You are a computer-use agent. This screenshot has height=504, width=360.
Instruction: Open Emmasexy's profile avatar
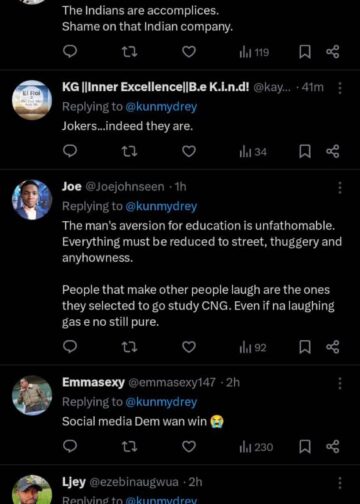point(32,395)
